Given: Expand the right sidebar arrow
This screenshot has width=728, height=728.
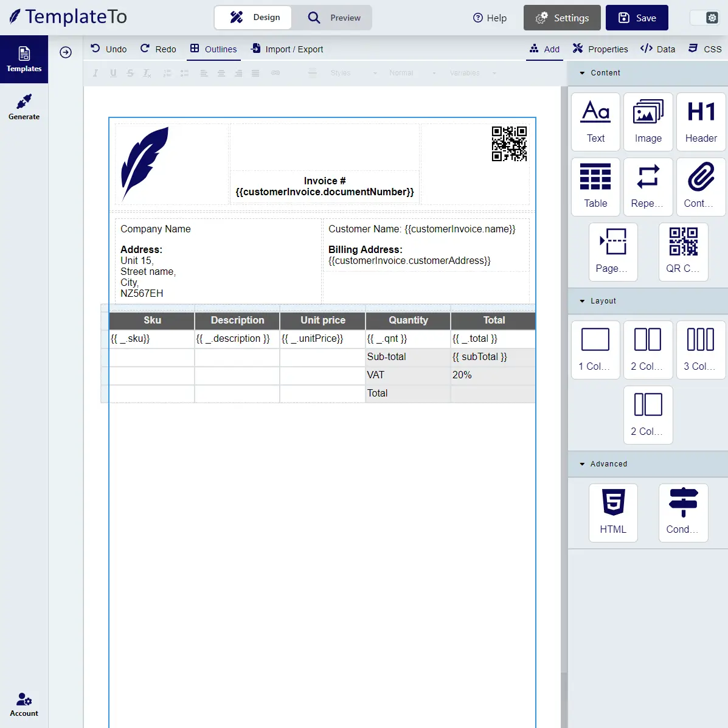Looking at the screenshot, I should (x=66, y=52).
